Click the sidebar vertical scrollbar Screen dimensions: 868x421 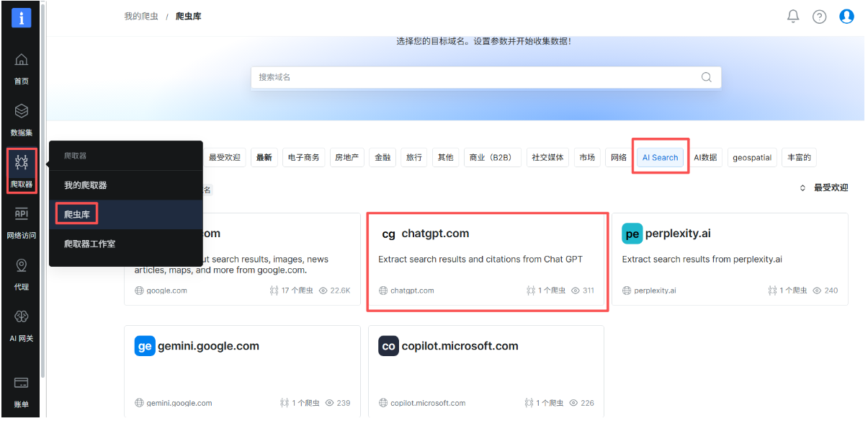(43, 190)
